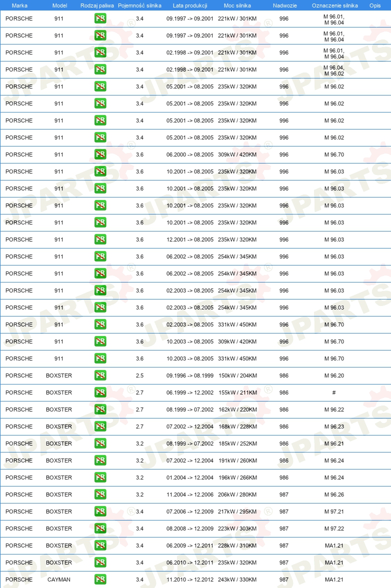The width and height of the screenshot is (391, 588).
Task: Select the '06.2010 -> 12.2011' production years
Action: [190, 562]
